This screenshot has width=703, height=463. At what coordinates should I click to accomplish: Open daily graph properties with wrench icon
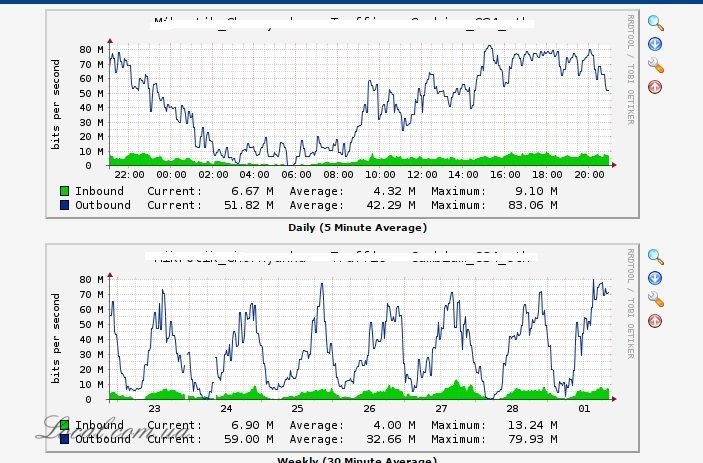click(655, 65)
